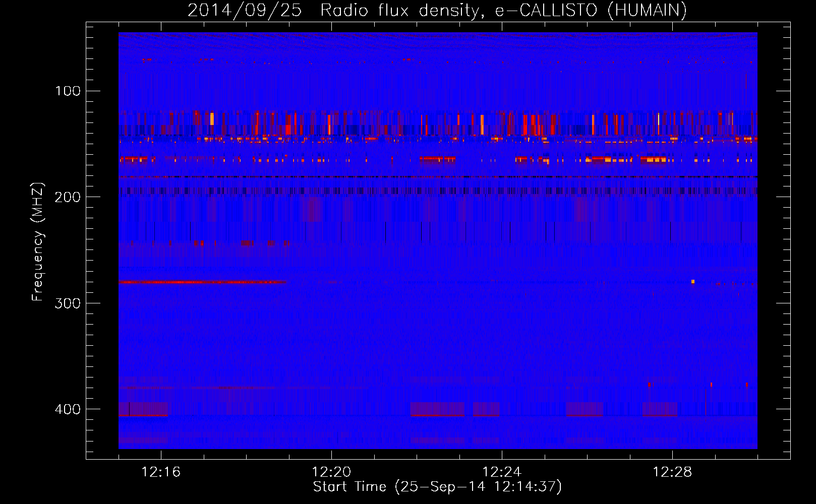Screen dimensions: 816x504
Task: Click the 400 frequency tick label
Action: tap(68, 409)
